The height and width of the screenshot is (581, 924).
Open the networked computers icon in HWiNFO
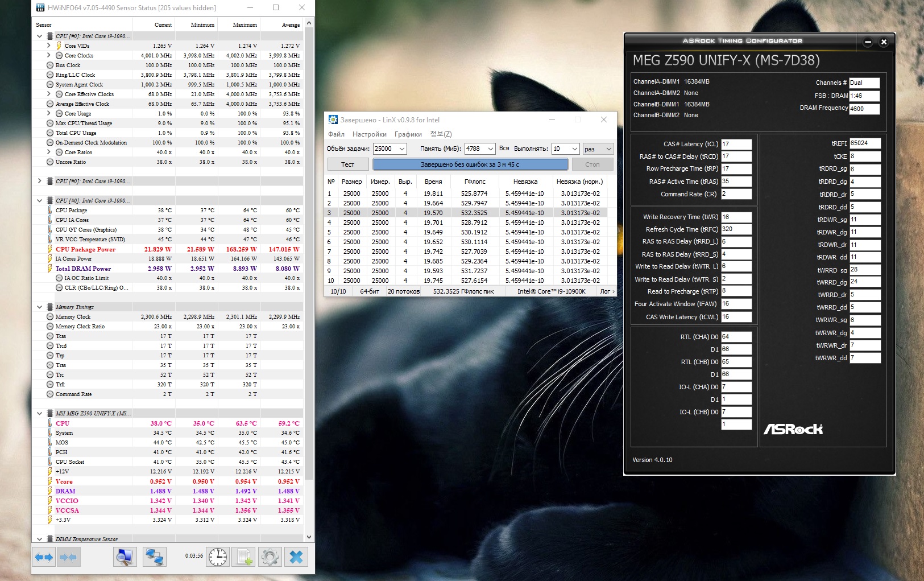click(x=154, y=557)
